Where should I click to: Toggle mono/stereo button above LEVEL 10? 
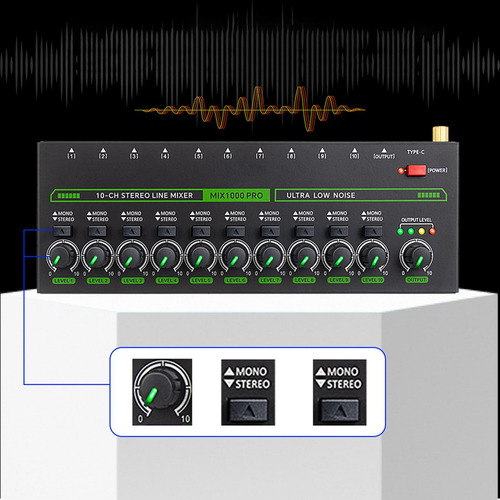pos(373,231)
